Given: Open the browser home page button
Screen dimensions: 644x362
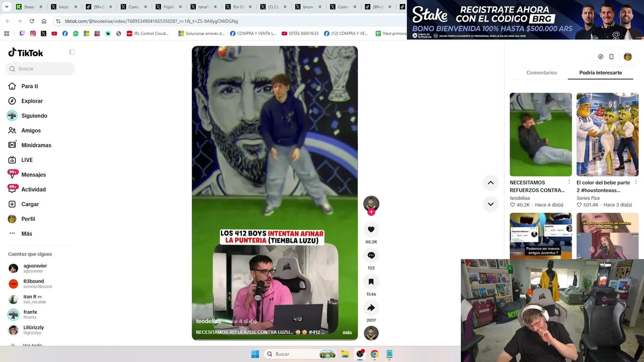Looking at the screenshot, I should pyautogui.click(x=44, y=21).
